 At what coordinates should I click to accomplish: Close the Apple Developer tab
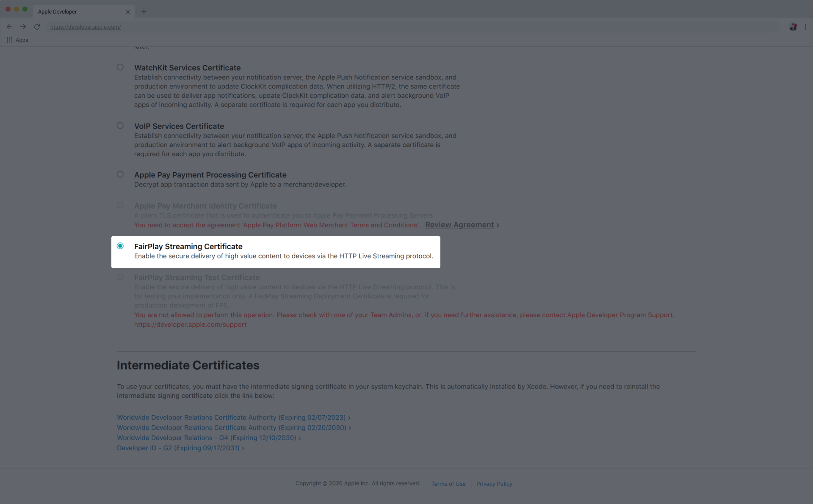128,12
